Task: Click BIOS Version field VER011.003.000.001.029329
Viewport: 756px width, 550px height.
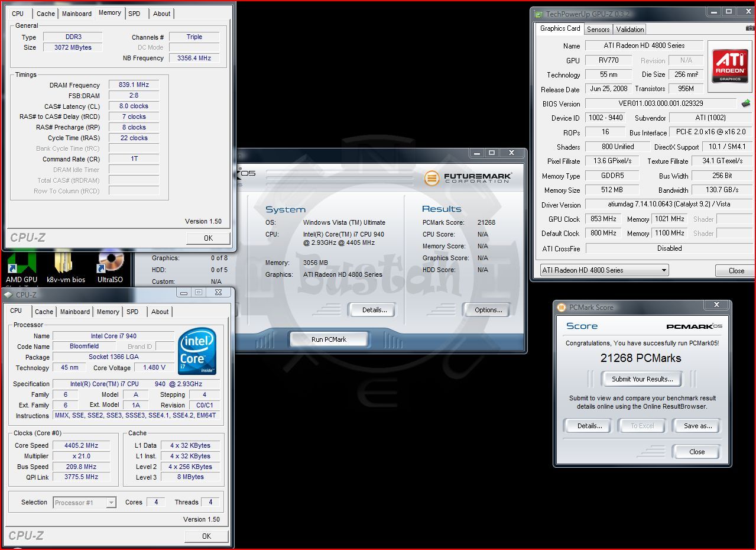Action: tap(661, 103)
